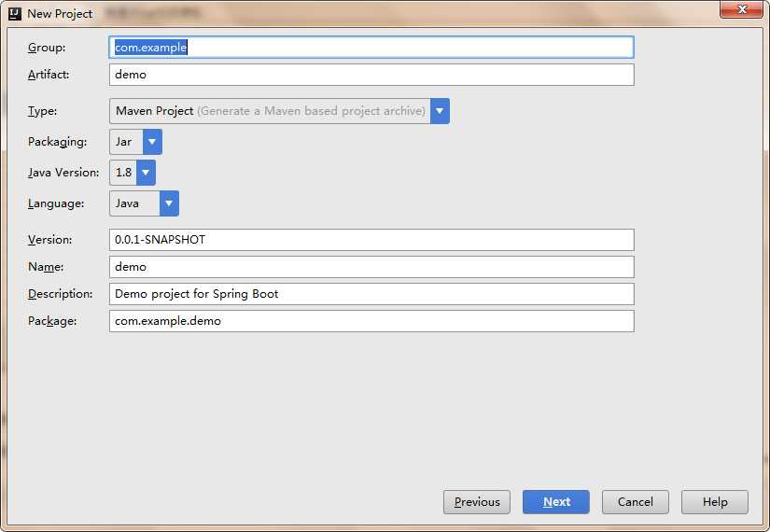
Task: Select the Maven Project type combo box
Action: pyautogui.click(x=270, y=111)
